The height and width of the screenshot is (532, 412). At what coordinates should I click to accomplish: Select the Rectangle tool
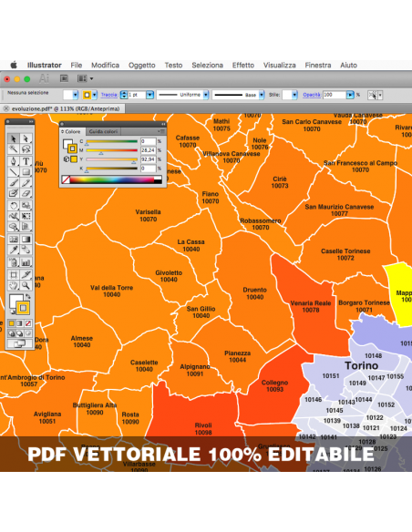tap(26, 171)
